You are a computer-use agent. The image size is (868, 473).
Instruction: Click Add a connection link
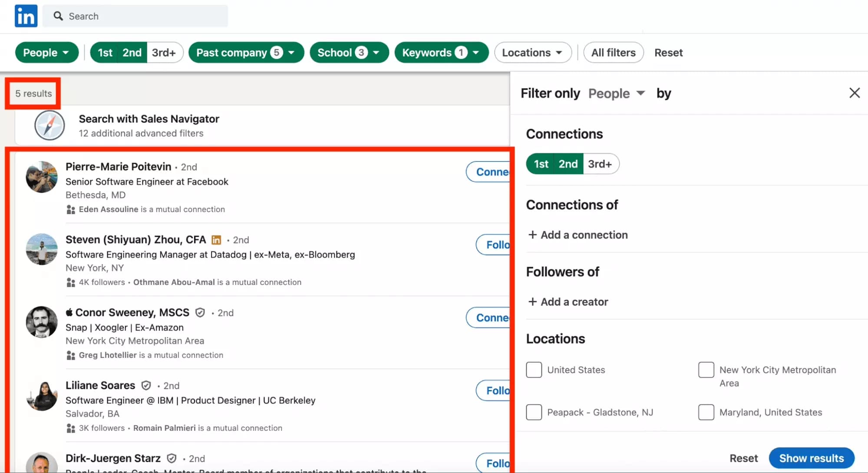click(x=578, y=235)
